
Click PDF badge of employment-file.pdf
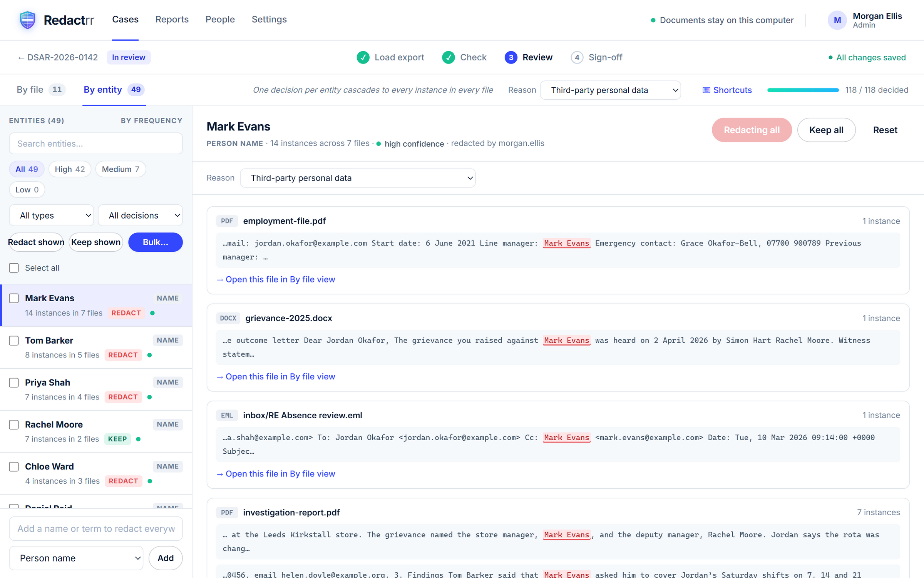[x=227, y=221]
